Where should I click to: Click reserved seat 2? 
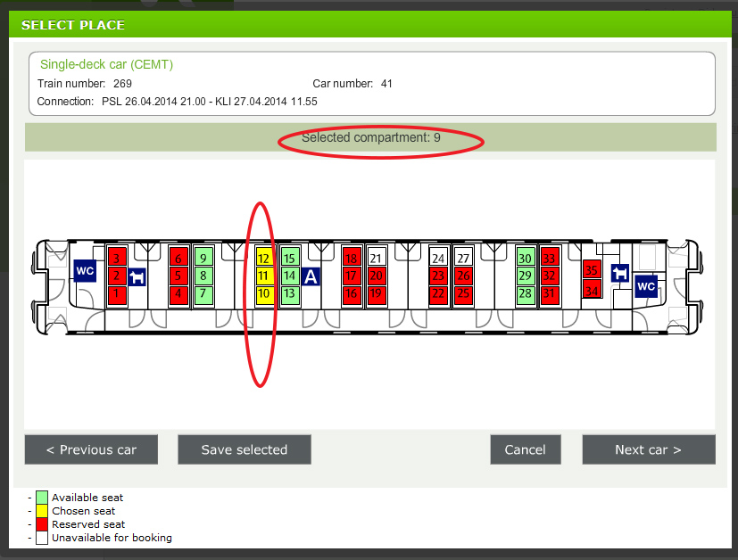click(x=117, y=276)
